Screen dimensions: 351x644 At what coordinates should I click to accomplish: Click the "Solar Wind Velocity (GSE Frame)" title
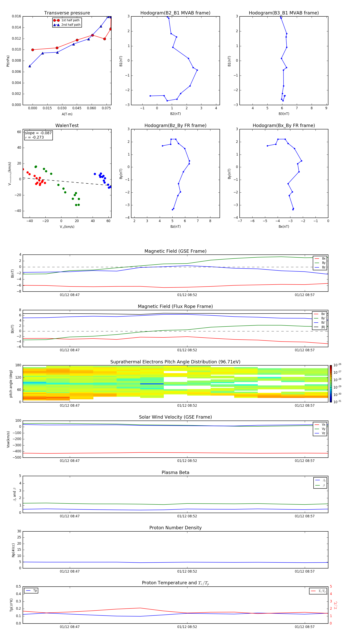[x=175, y=417]
